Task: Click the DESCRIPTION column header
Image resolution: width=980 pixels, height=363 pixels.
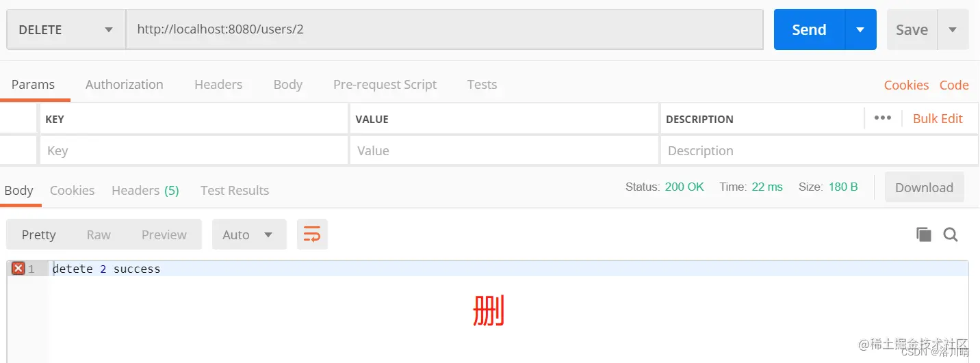Action: click(699, 119)
